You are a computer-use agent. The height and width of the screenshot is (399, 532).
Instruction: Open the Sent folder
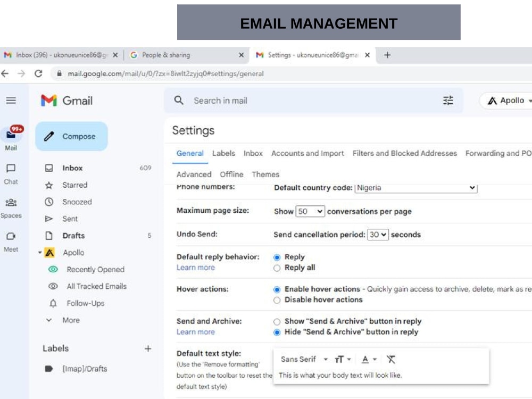70,219
